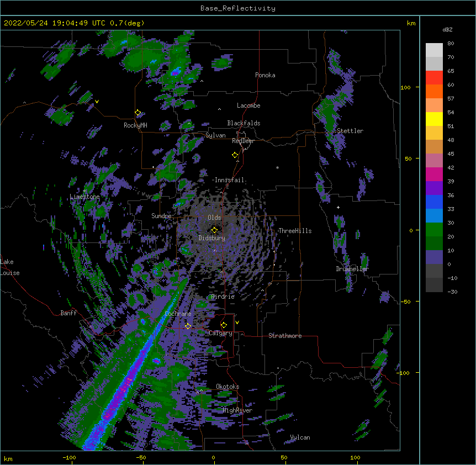Click the Calgary label
The image size is (476, 465).
pyautogui.click(x=220, y=333)
